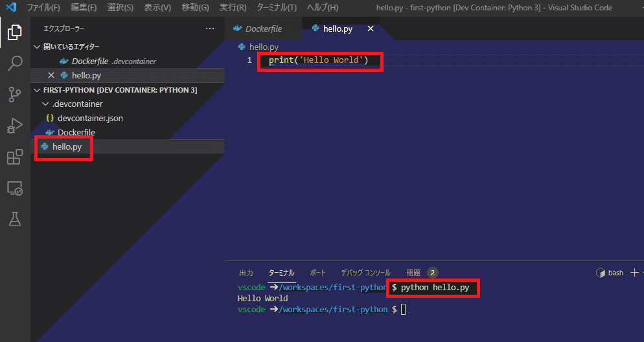This screenshot has height=342, width=644.
Task: Collapse the open editors section
Action: pyautogui.click(x=37, y=47)
